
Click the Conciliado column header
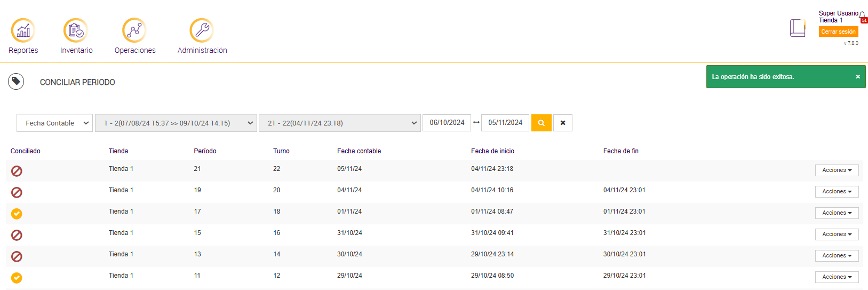point(26,151)
